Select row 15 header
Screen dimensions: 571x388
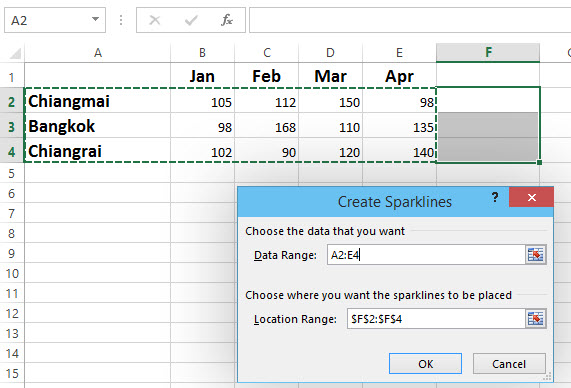12,373
